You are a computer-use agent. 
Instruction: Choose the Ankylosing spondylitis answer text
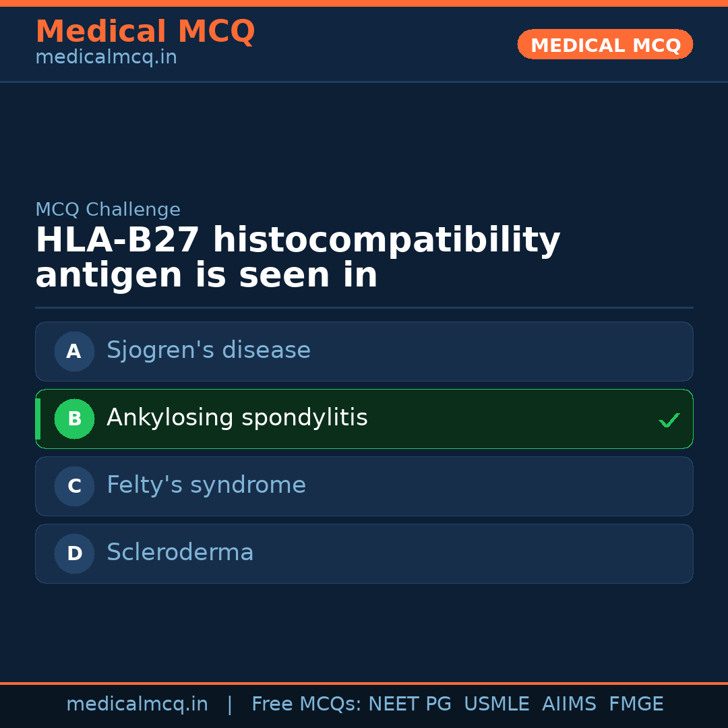click(237, 418)
